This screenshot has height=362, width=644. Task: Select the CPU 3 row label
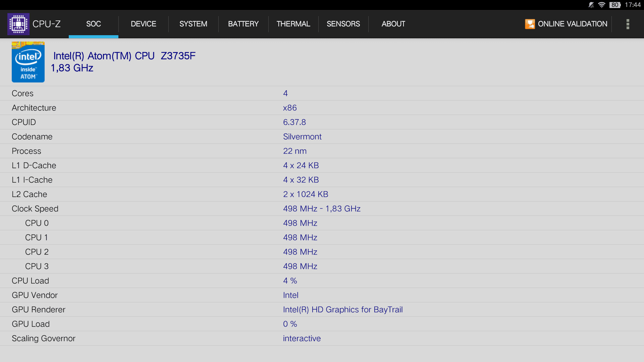37,266
